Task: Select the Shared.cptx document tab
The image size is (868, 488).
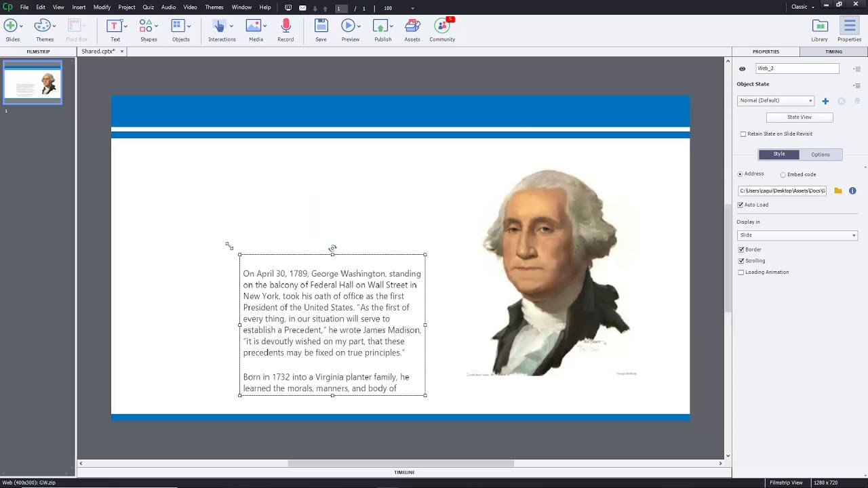Action: click(x=98, y=52)
